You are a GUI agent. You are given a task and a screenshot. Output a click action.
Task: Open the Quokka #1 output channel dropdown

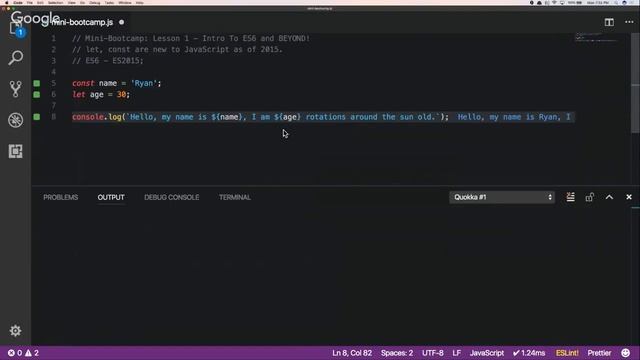(502, 197)
